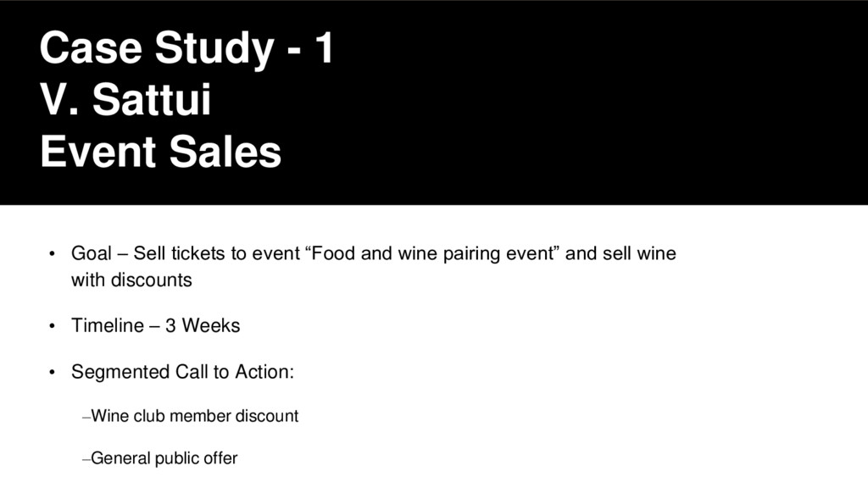Select the "Wine club member discount" sub-item
Viewport: 868px width, 488px height.
pyautogui.click(x=195, y=415)
